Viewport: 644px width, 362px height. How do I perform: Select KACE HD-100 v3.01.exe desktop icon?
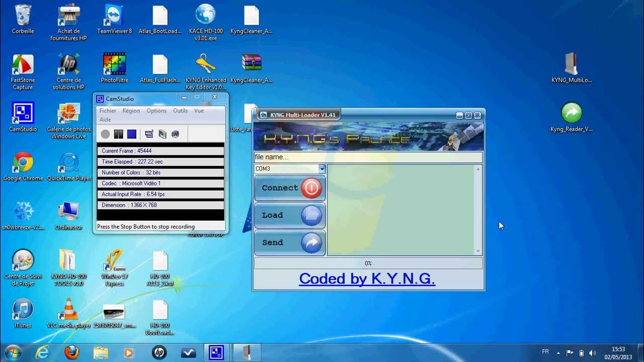click(x=206, y=23)
